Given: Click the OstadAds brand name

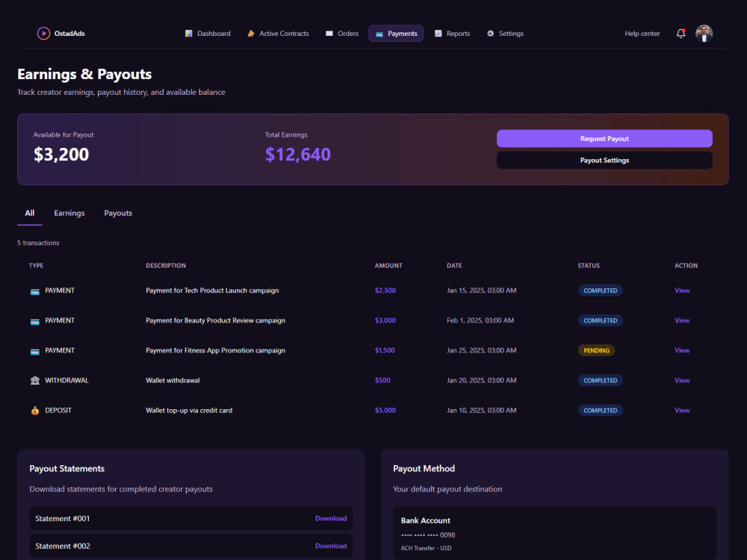Looking at the screenshot, I should [x=69, y=34].
